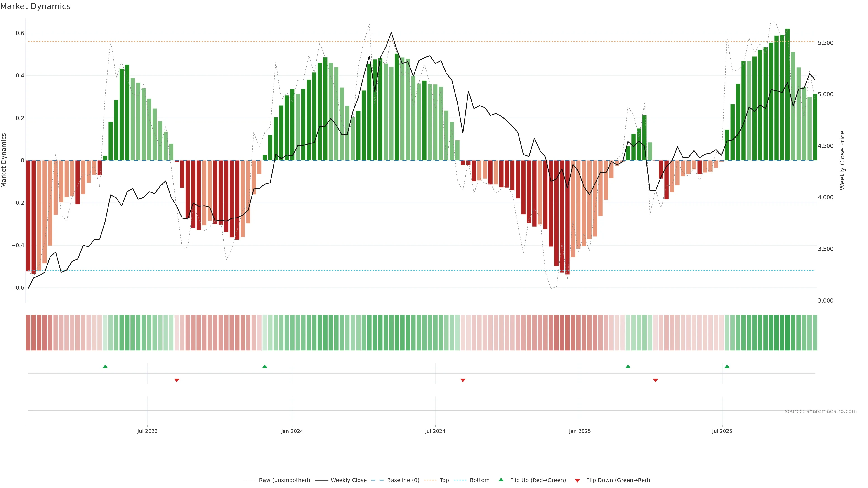The image size is (868, 488).
Task: Hide the Baseline (0) legend series
Action: coord(403,480)
